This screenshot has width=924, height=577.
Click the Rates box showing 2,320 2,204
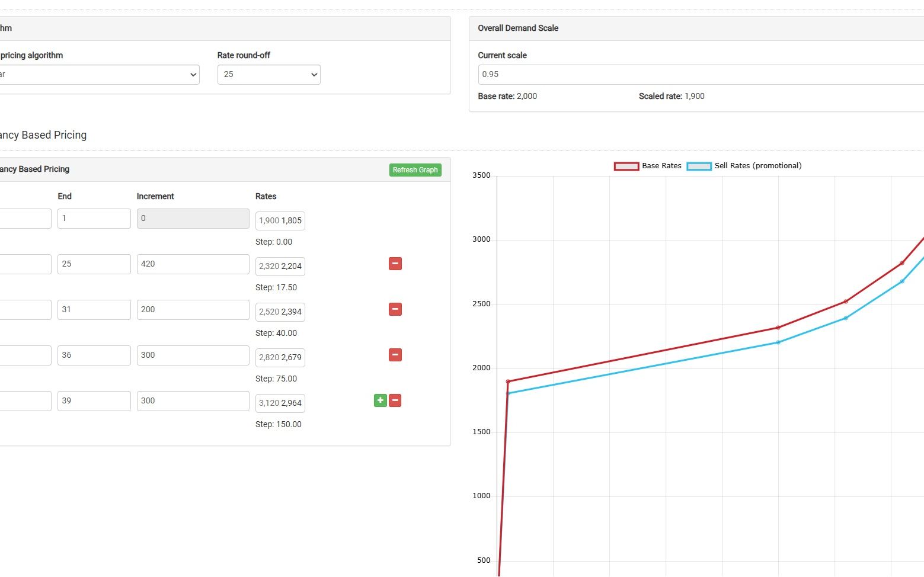click(x=280, y=267)
